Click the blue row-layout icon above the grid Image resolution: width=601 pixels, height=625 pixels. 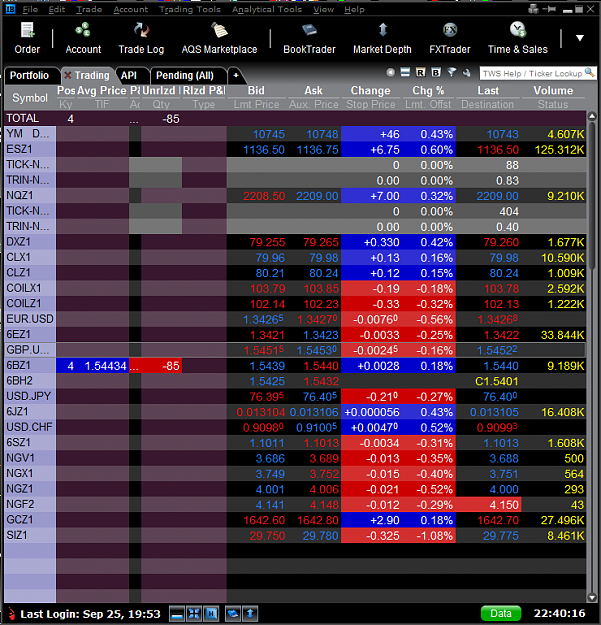pyautogui.click(x=405, y=73)
